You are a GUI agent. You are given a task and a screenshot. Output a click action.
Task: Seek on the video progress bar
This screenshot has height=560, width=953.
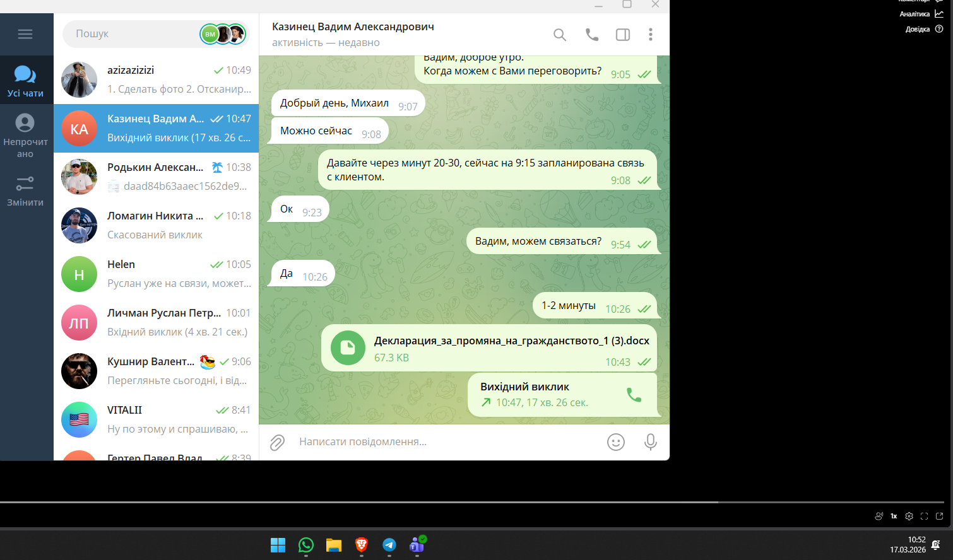pos(472,502)
